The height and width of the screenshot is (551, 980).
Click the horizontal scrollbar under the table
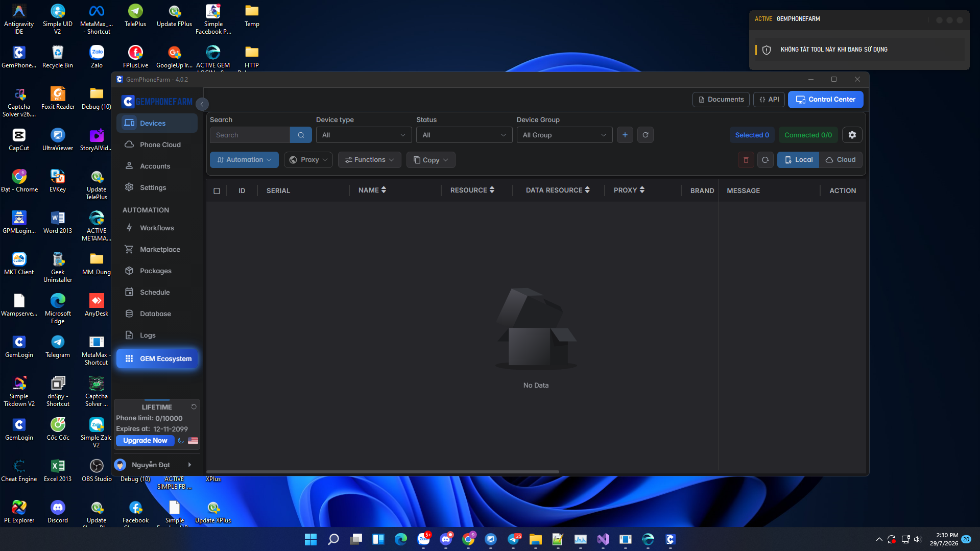tap(383, 472)
